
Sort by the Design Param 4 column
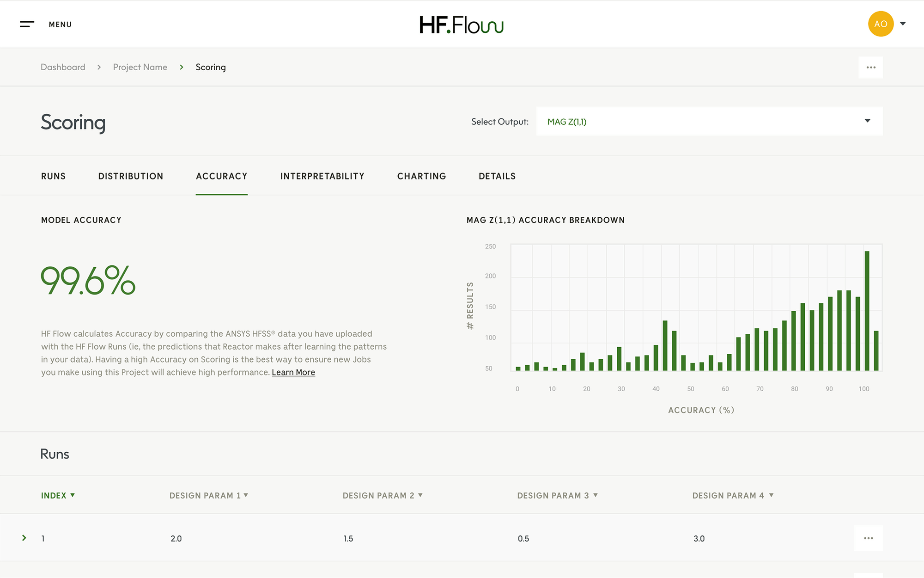[x=732, y=495]
